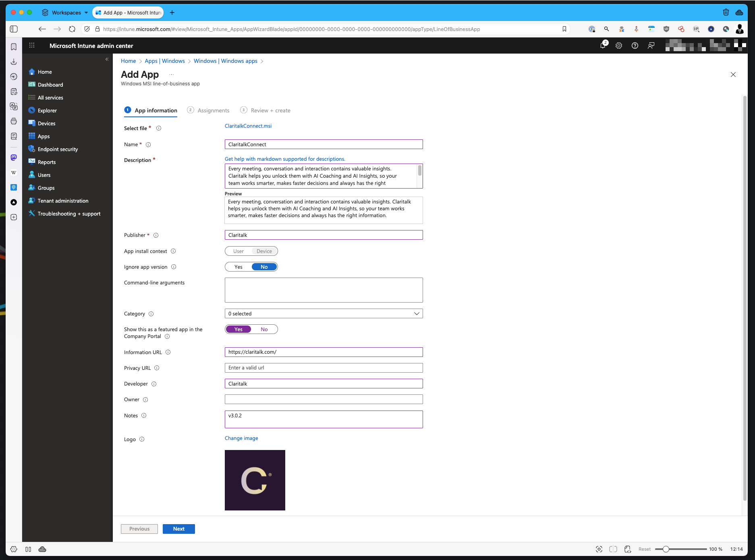
Task: Switch to the Assignments step tab
Action: 208,110
